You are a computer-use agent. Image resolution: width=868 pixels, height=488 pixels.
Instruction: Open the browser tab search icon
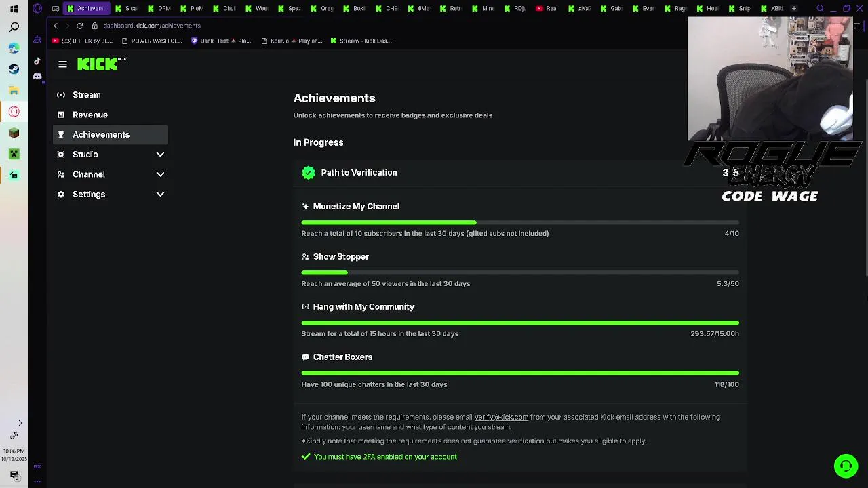(x=820, y=8)
